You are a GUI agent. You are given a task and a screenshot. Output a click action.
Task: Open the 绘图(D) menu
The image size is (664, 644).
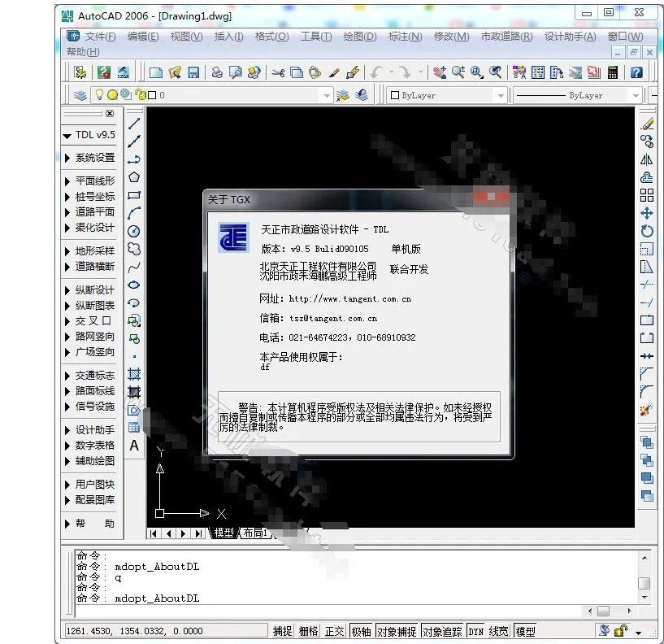coord(360,37)
